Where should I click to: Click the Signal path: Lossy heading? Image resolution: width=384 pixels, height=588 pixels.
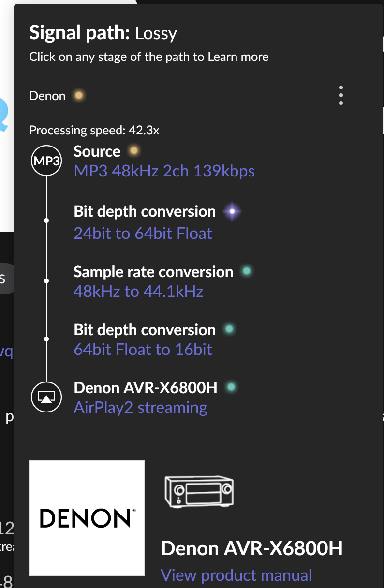coord(103,33)
